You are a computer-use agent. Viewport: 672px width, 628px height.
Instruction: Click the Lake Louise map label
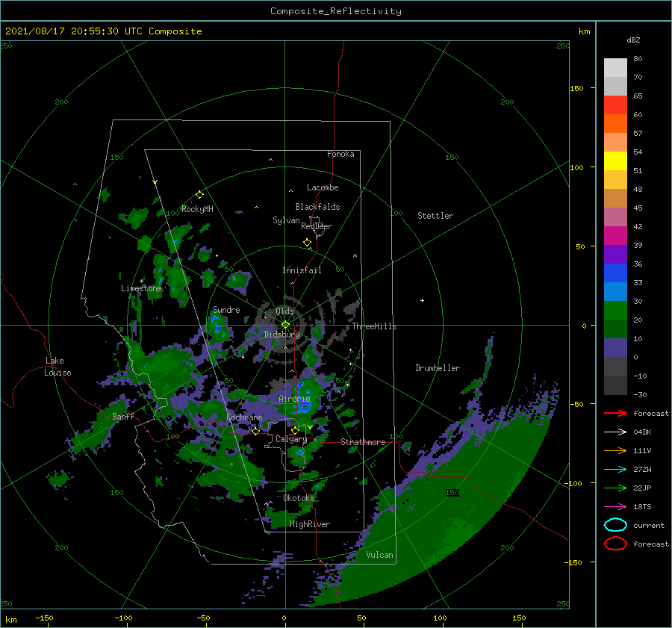point(57,367)
